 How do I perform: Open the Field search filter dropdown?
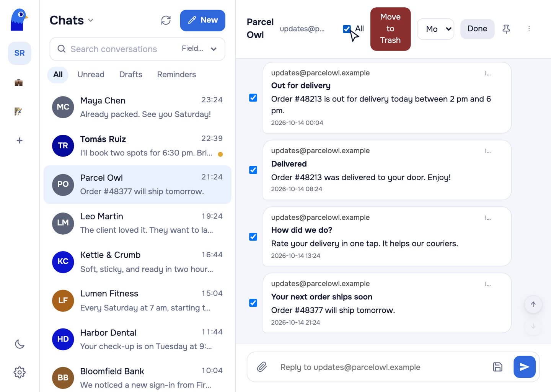[x=199, y=49]
